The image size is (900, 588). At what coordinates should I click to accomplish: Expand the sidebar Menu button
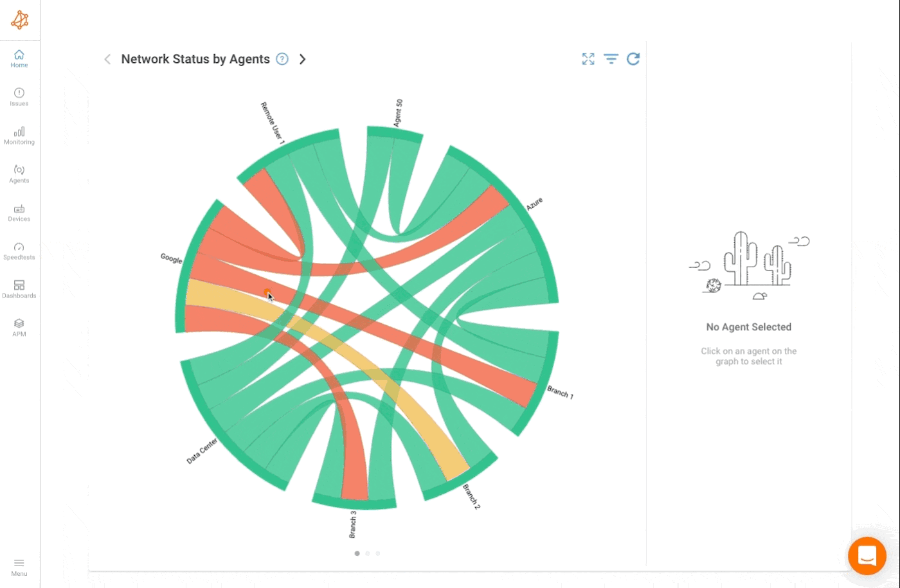(19, 567)
